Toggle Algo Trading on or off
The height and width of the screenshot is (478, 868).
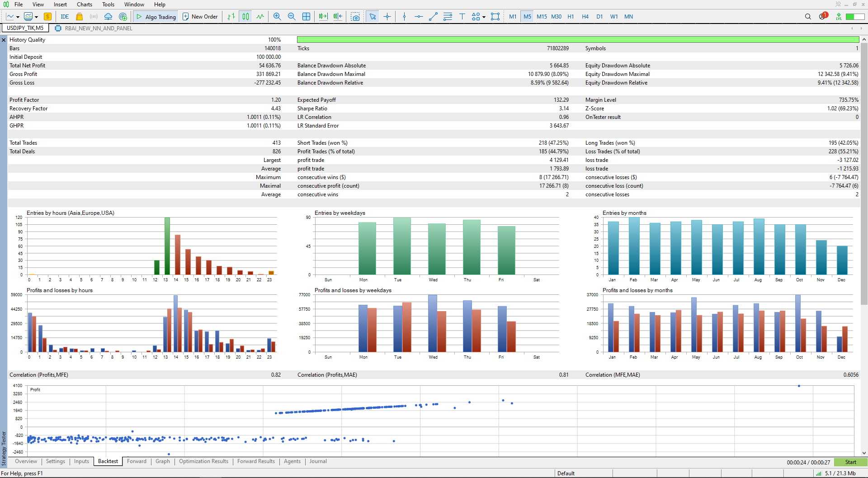pyautogui.click(x=156, y=17)
